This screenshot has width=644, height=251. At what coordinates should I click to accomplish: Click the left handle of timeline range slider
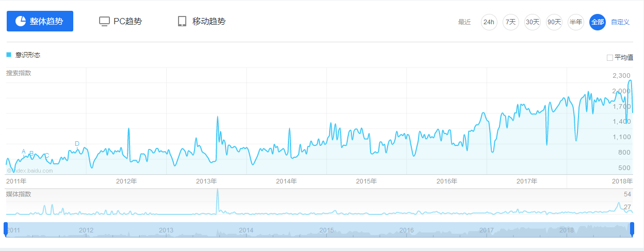click(6, 229)
